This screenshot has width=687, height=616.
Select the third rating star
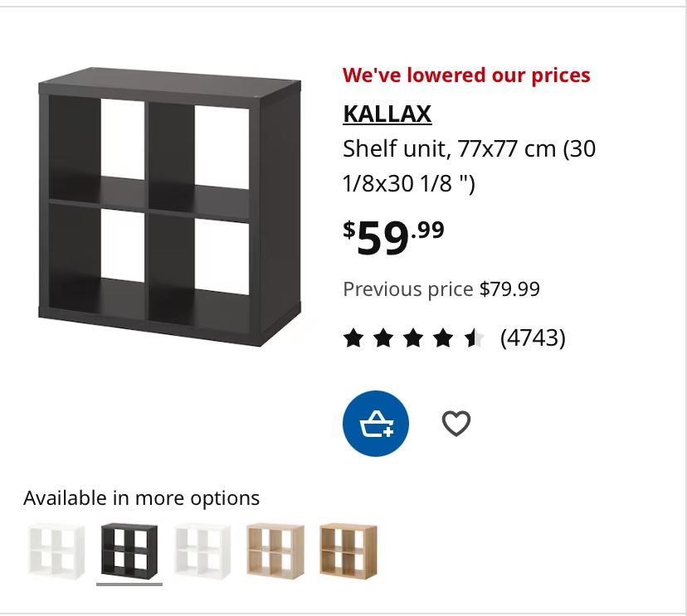click(413, 337)
